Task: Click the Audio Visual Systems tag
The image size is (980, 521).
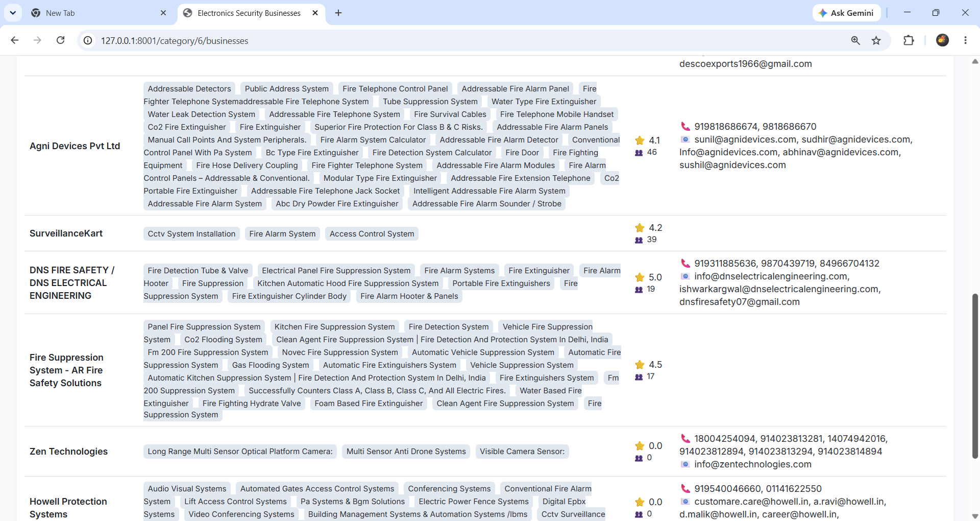Action: [x=187, y=489]
